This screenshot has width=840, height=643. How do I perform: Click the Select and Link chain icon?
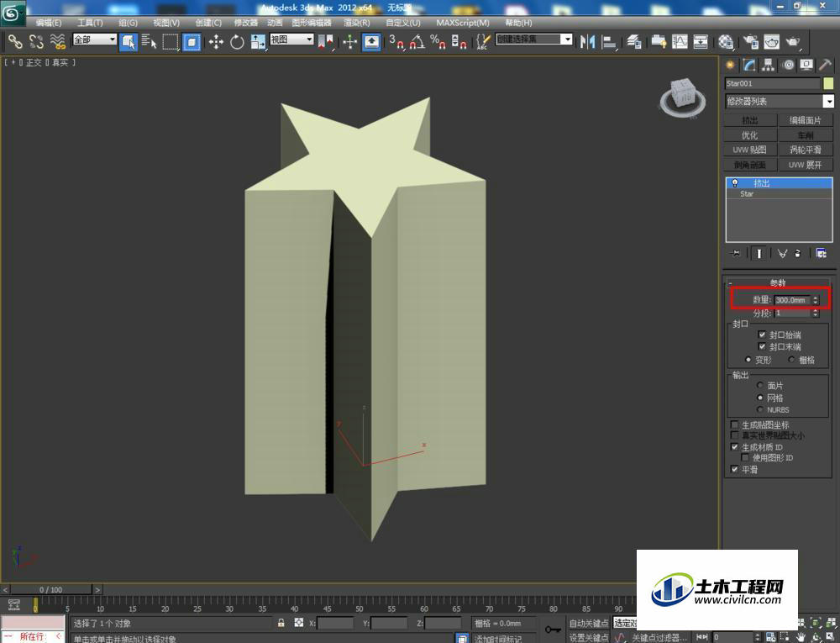[x=15, y=41]
